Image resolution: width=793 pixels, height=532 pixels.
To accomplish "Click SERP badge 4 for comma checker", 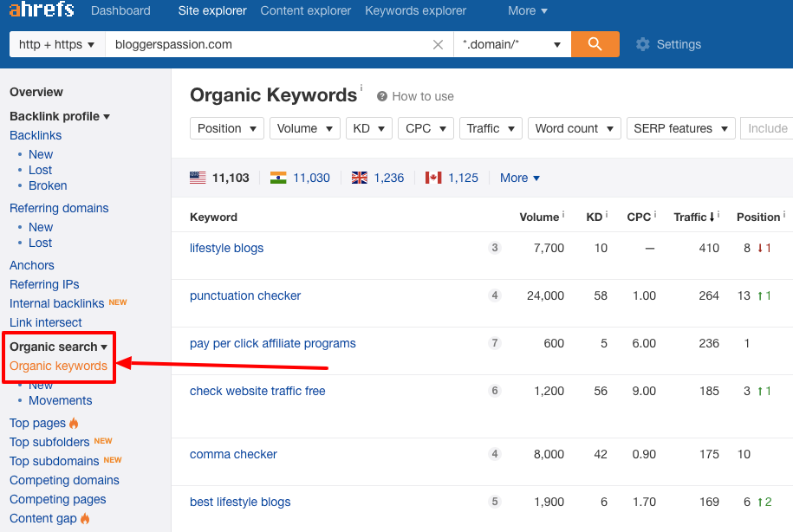I will pyautogui.click(x=495, y=454).
